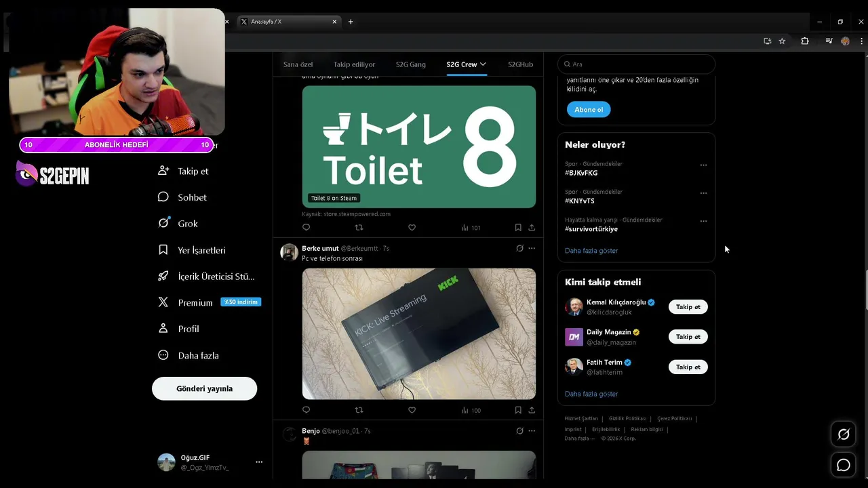
Task: Open the KICK Live Streaming photo
Action: click(x=418, y=333)
